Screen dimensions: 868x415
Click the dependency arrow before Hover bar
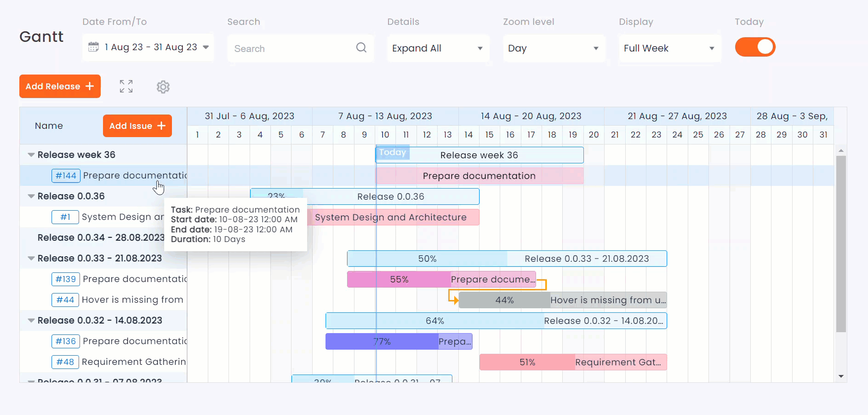coord(454,300)
